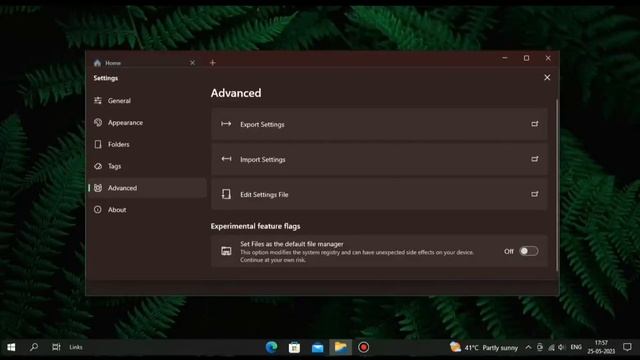The width and height of the screenshot is (640, 360).
Task: Add a new tab with plus button
Action: tap(213, 63)
